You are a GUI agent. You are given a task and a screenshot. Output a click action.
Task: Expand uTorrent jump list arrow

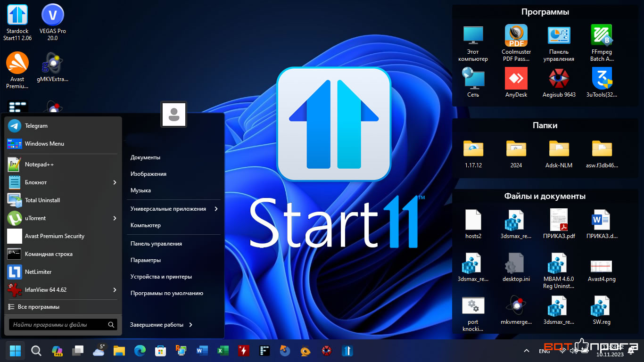point(115,218)
